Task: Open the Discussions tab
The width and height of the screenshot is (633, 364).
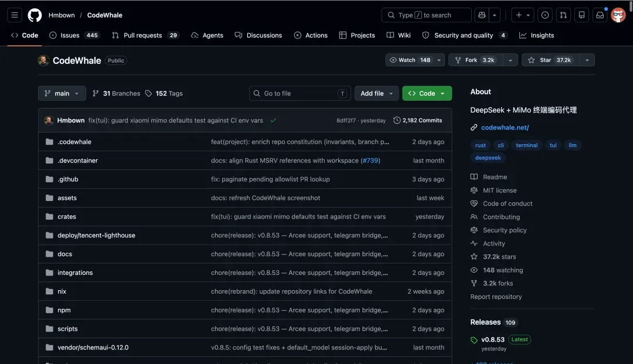Action: click(x=258, y=35)
